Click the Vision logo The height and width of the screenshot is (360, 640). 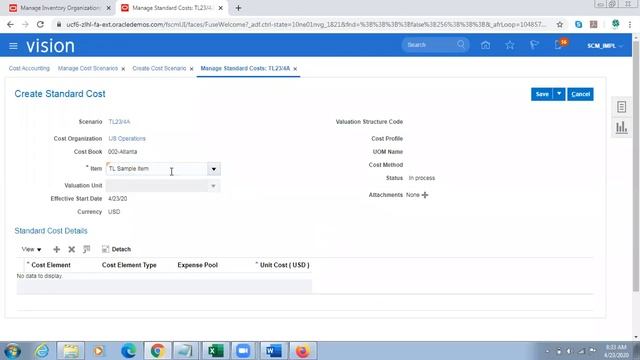[x=51, y=46]
